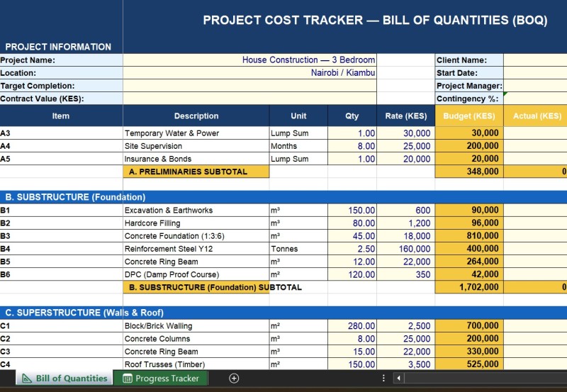The height and width of the screenshot is (392, 567).
Task: Click the 'DPC (Damp Proof Course)' cell
Action: pos(196,274)
